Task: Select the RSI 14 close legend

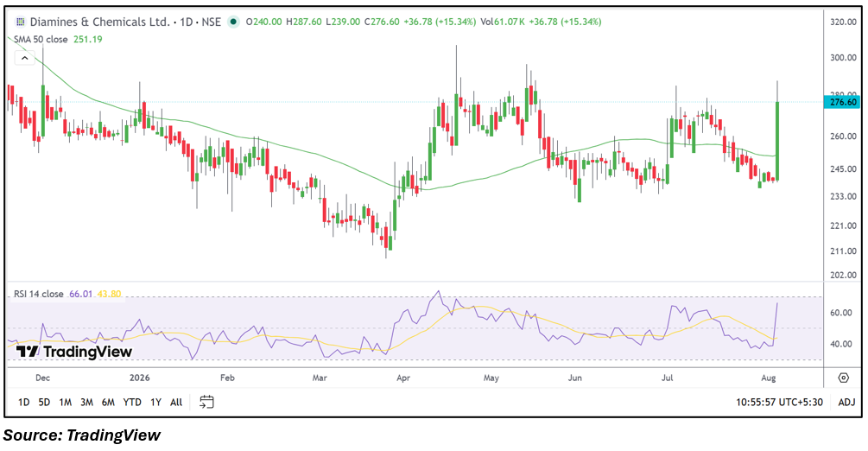Action: point(39,294)
